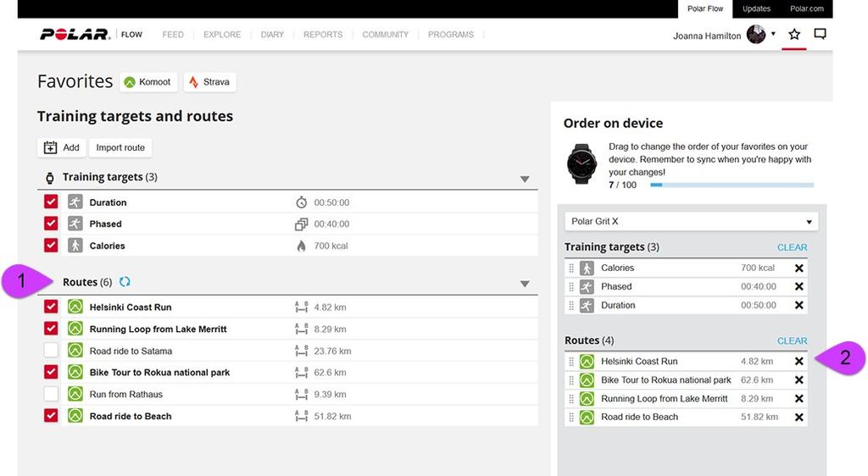
Task: Click the Strava button
Action: pos(210,82)
